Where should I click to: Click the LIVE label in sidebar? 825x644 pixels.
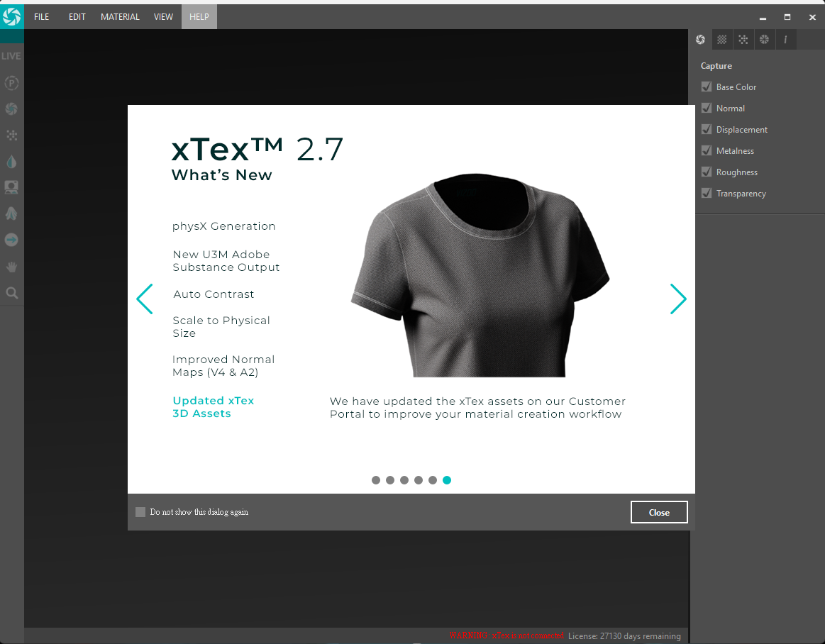[11, 56]
